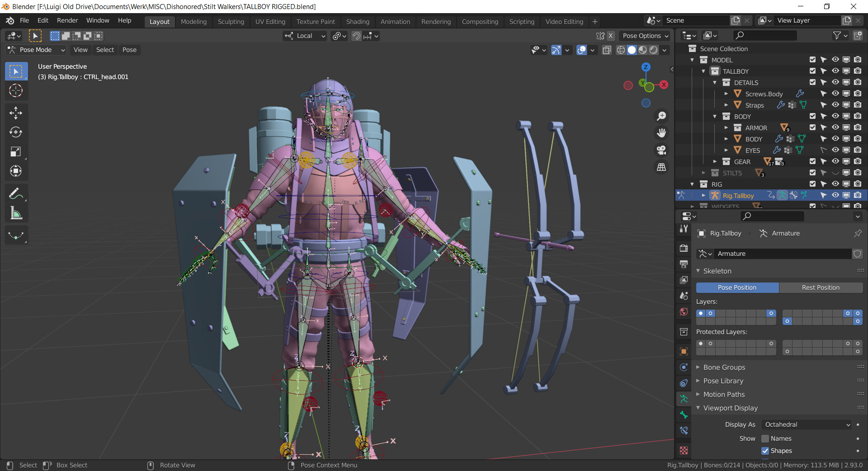Click the Pose Options button

point(645,36)
